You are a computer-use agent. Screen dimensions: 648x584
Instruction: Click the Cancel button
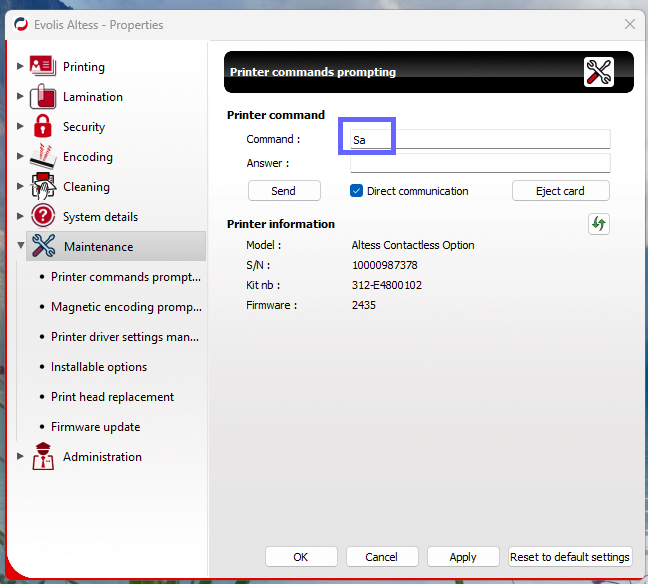pyautogui.click(x=382, y=557)
